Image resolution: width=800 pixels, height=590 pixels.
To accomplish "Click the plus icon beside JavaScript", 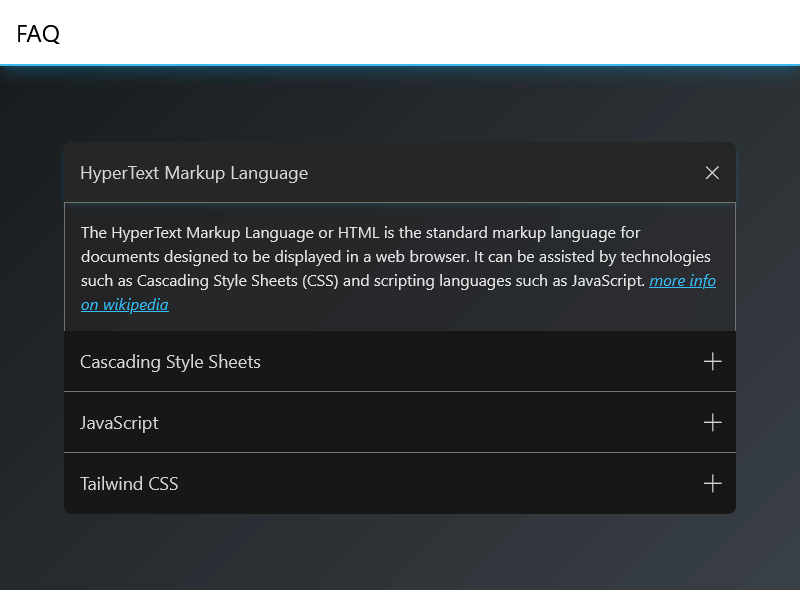I will 712,423.
